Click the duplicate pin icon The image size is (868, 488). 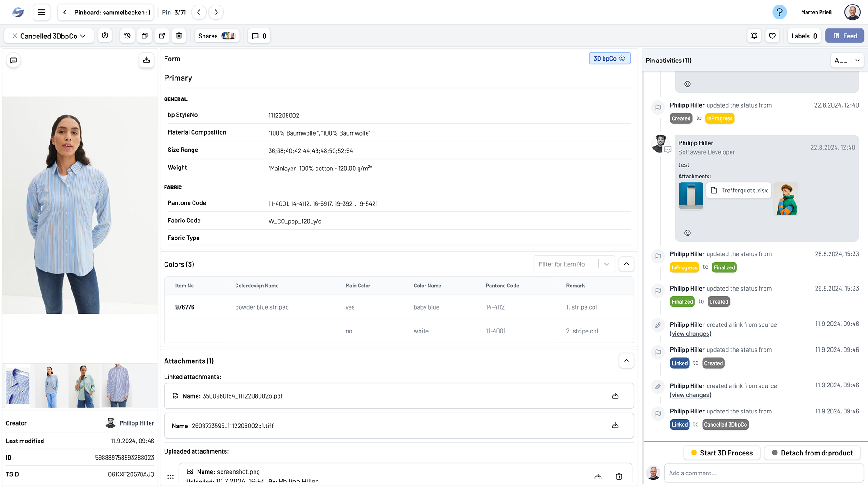pyautogui.click(x=145, y=36)
